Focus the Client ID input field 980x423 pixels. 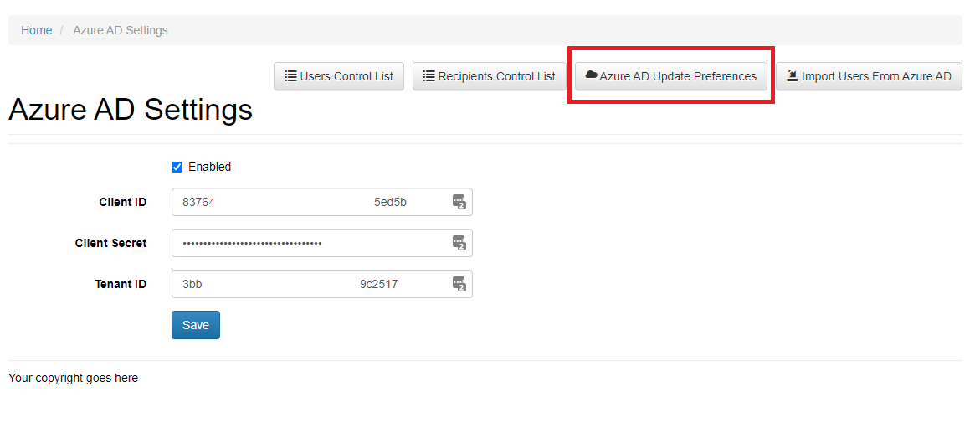[x=310, y=202]
